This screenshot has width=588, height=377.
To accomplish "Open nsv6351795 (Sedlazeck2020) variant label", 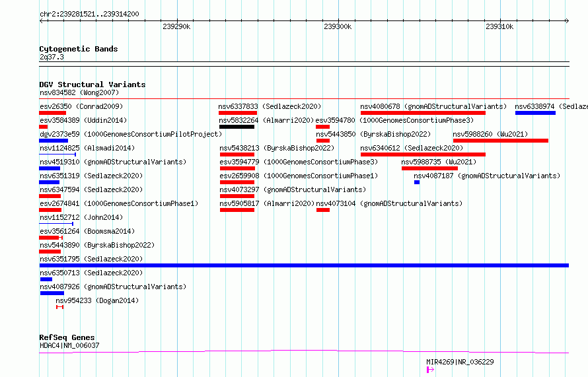I will 91,259.
